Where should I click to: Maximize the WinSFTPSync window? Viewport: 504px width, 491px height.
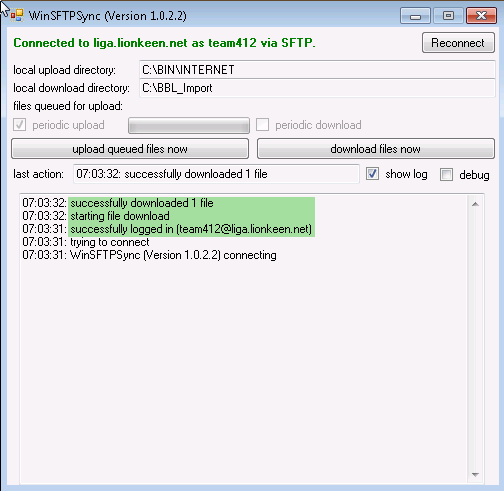(x=448, y=16)
